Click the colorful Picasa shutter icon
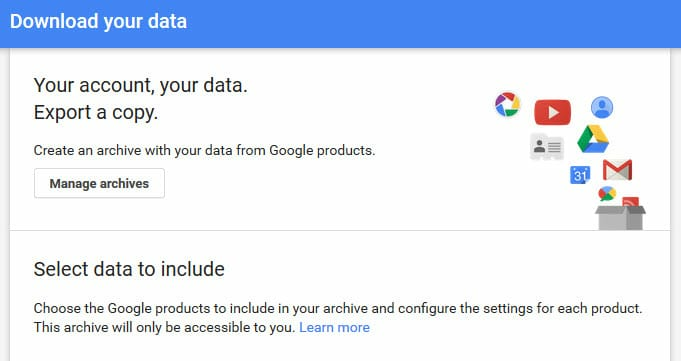The width and height of the screenshot is (681, 361). coord(507,105)
